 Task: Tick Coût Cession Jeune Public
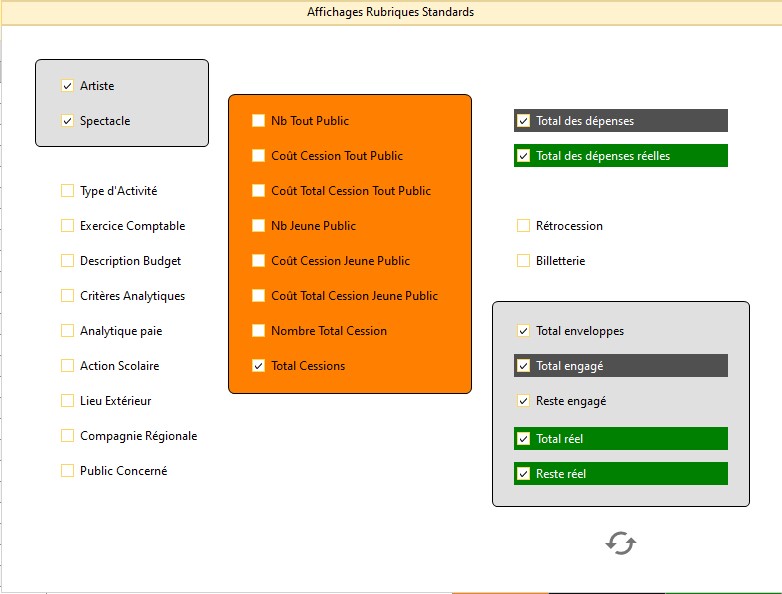pyautogui.click(x=259, y=261)
